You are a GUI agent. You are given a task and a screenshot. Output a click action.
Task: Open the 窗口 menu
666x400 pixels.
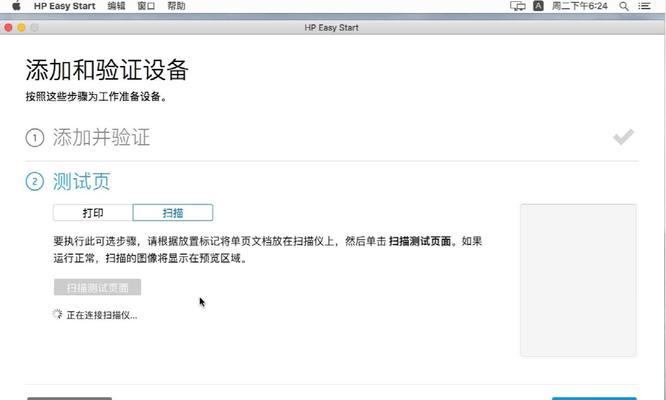[146, 6]
